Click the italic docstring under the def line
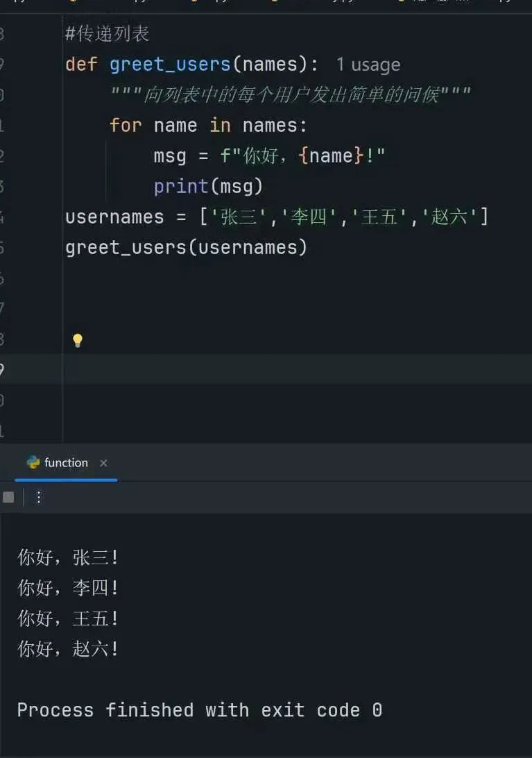 point(291,94)
